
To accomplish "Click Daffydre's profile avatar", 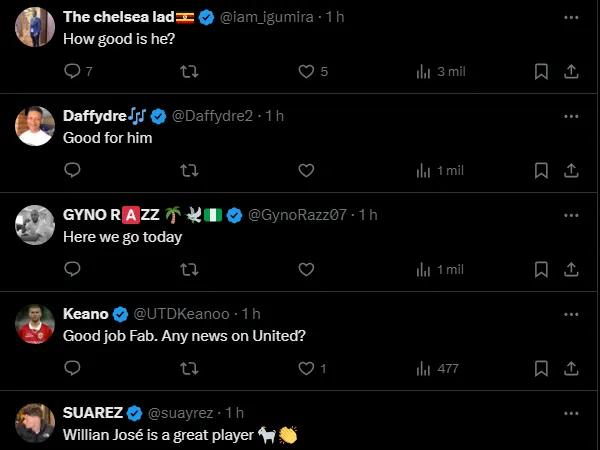I will click(35, 126).
